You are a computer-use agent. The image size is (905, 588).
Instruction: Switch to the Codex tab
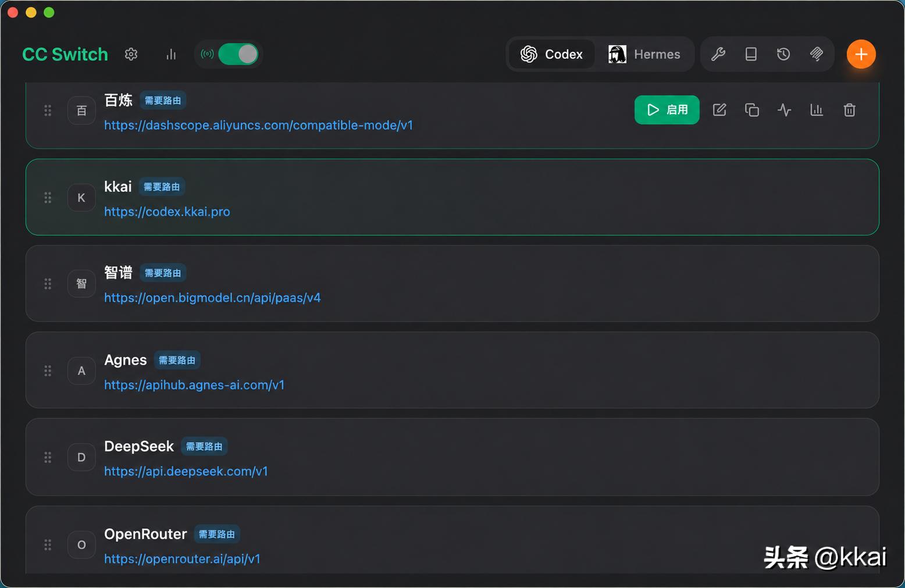(x=551, y=54)
